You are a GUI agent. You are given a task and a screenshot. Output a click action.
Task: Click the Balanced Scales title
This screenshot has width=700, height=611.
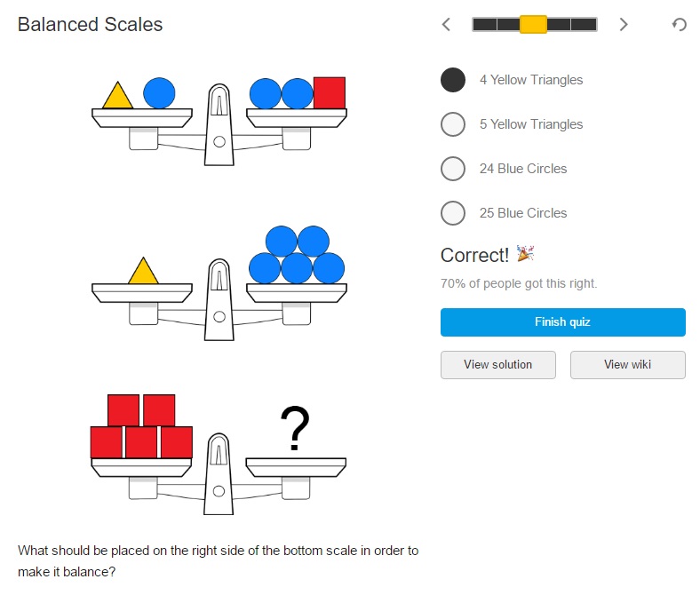pyautogui.click(x=90, y=25)
